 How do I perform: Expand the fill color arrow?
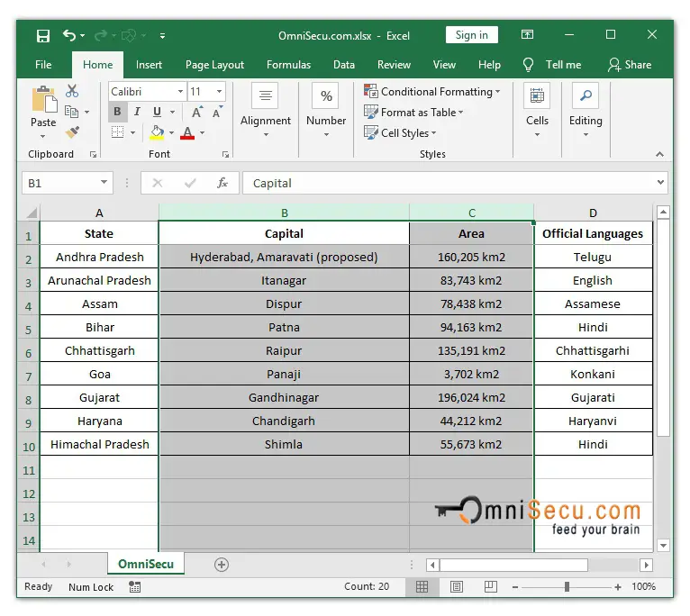[x=172, y=132]
